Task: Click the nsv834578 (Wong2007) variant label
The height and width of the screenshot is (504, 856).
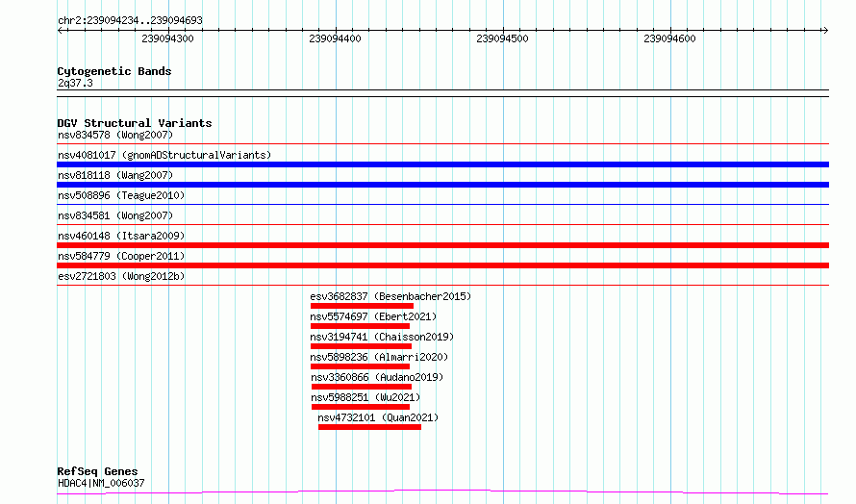Action: pos(115,135)
